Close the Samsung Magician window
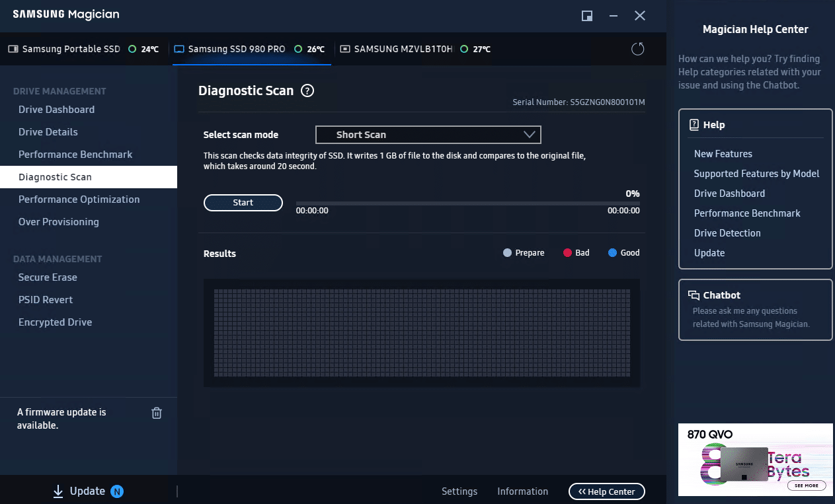The width and height of the screenshot is (835, 504). (640, 16)
